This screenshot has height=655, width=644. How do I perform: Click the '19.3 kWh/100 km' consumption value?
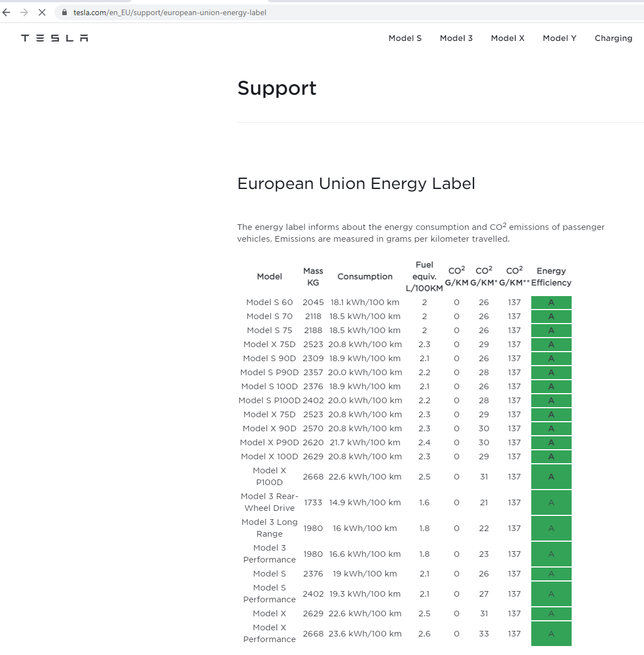point(365,594)
